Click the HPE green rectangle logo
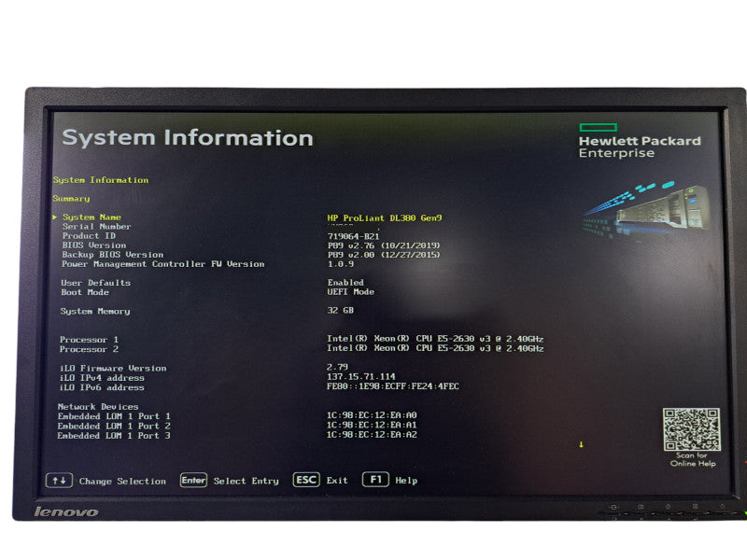The height and width of the screenshot is (560, 747). (x=599, y=127)
